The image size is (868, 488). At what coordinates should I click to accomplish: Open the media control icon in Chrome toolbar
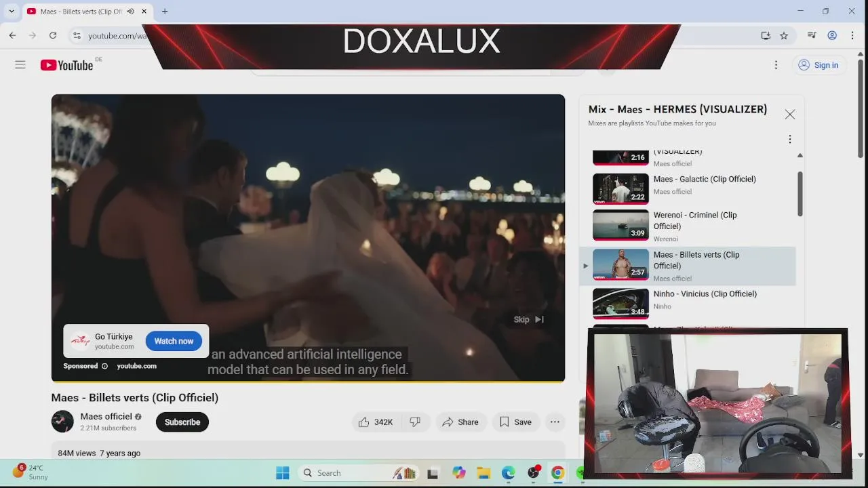click(x=812, y=35)
